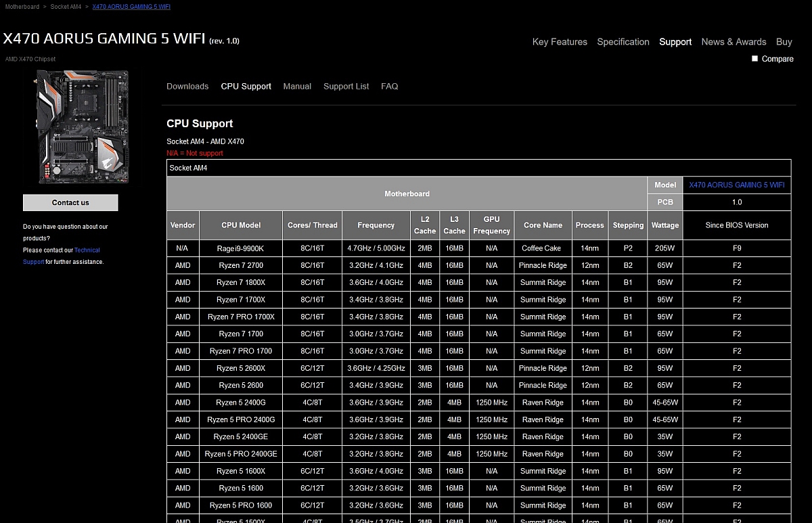Click the Cores/ Thread column header

tap(313, 225)
